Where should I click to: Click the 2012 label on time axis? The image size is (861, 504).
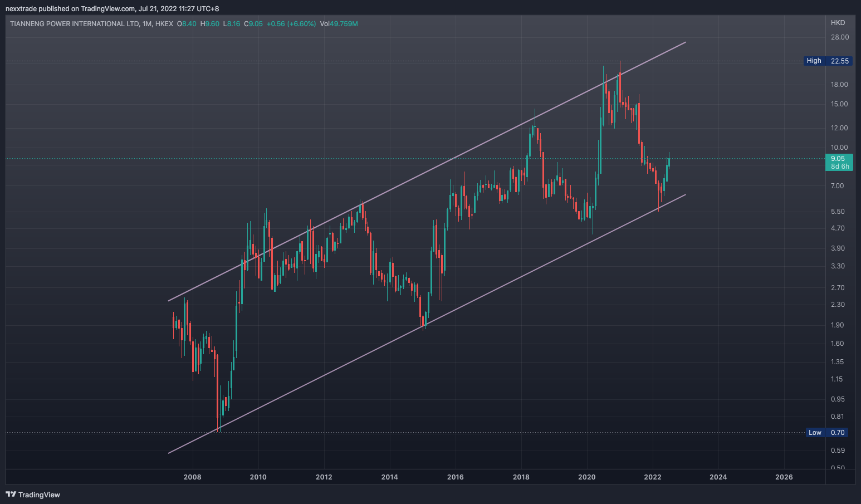coord(324,477)
